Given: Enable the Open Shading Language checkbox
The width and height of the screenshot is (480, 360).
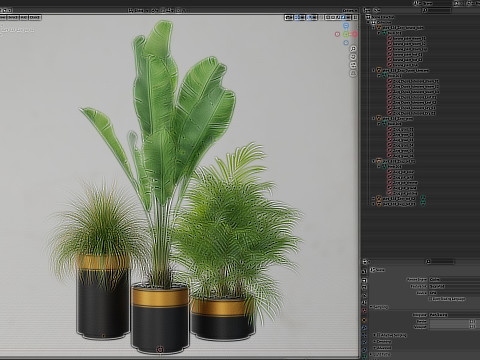Looking at the screenshot, I should pos(430,299).
